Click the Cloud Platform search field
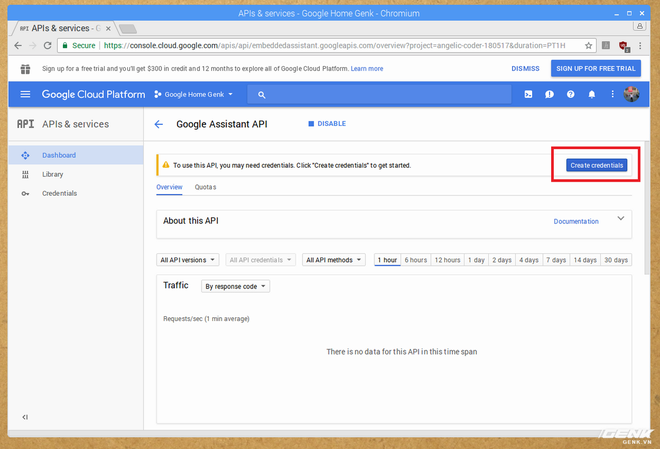 pyautogui.click(x=379, y=95)
